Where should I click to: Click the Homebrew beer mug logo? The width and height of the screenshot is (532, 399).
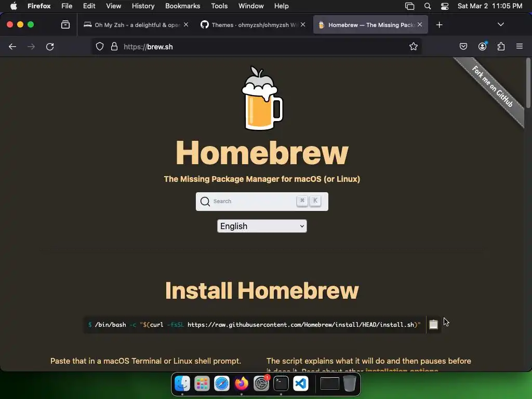click(x=262, y=98)
